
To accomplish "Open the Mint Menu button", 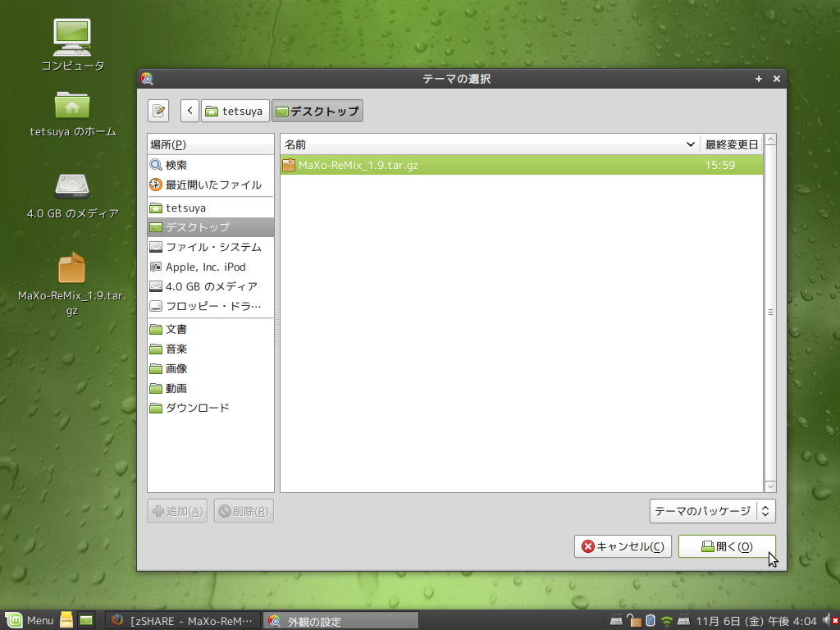I will tap(28, 620).
